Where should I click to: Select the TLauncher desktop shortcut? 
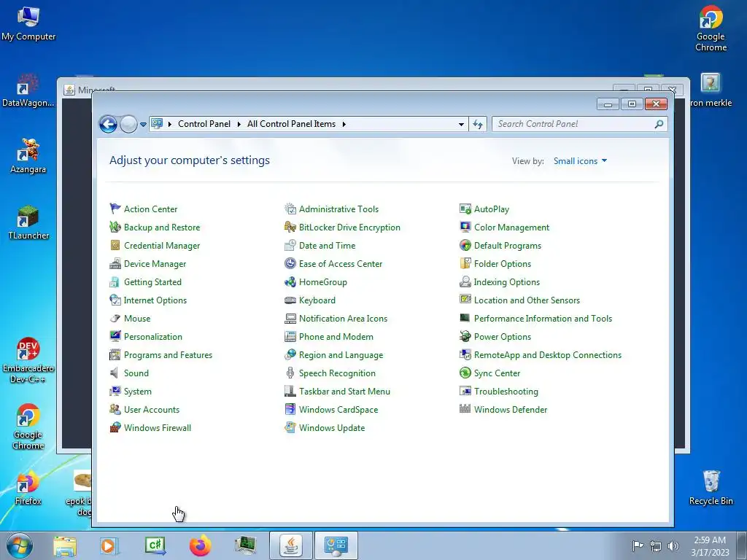tap(28, 222)
